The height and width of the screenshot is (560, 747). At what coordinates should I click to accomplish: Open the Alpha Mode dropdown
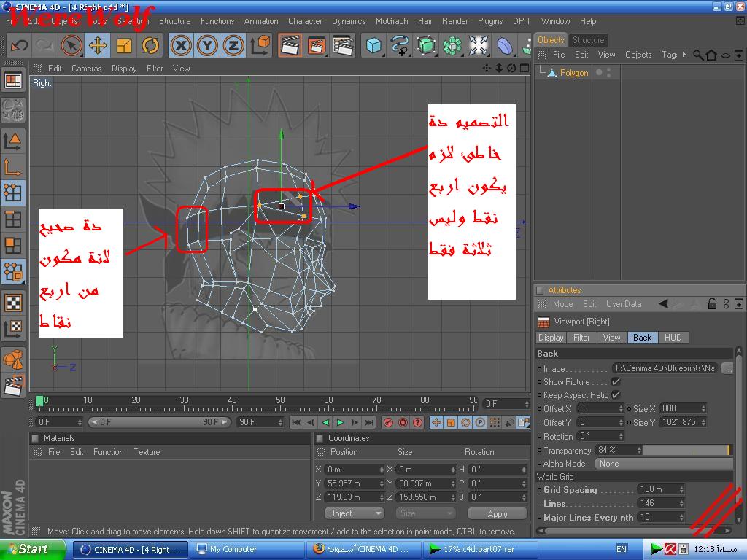[663, 464]
